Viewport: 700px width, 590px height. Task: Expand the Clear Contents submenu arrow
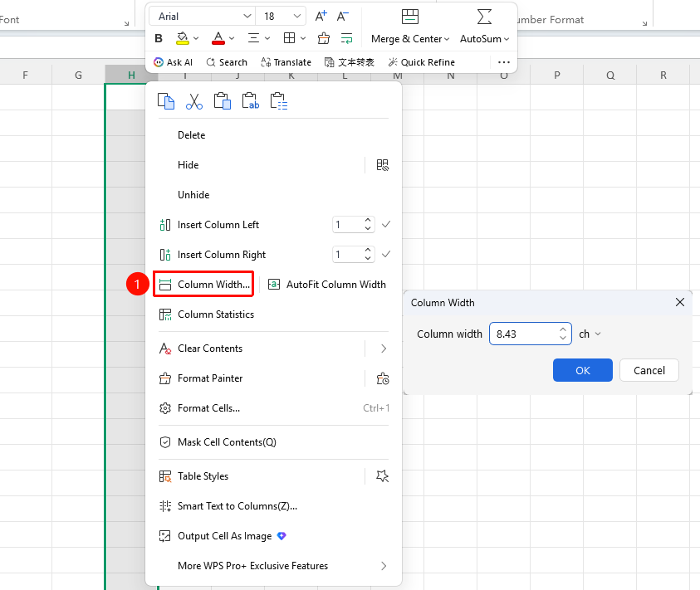(384, 349)
